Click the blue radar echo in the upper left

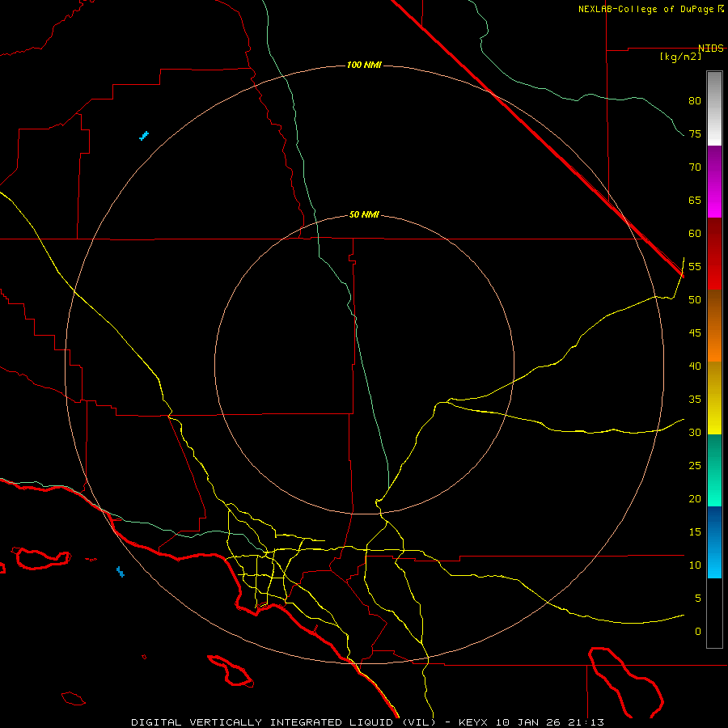tap(144, 135)
